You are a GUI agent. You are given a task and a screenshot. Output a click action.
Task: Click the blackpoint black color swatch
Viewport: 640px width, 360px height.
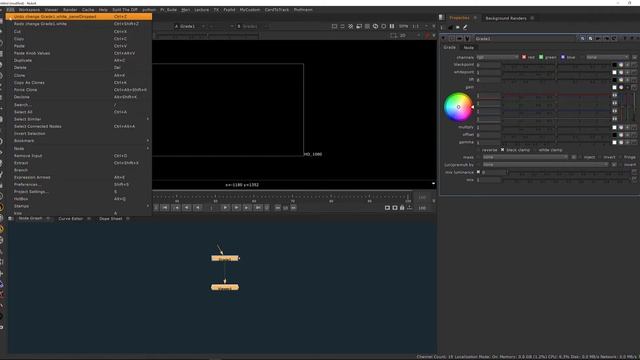pyautogui.click(x=614, y=65)
